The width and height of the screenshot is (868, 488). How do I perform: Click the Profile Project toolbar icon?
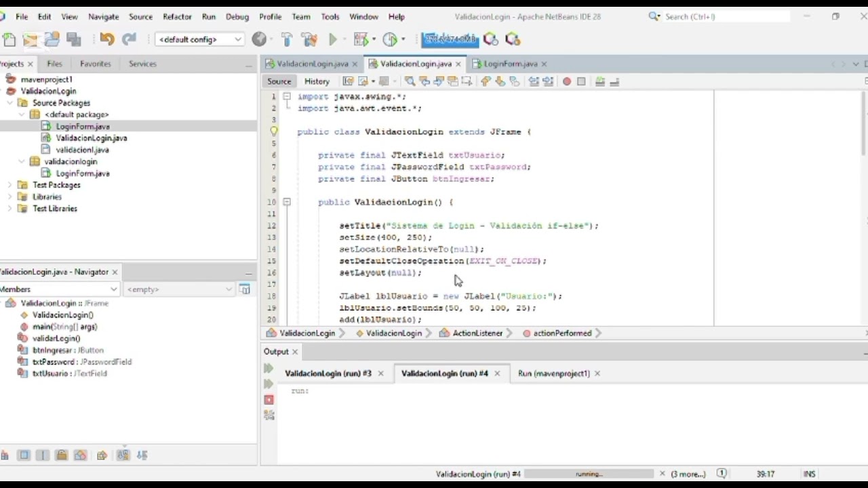[391, 40]
